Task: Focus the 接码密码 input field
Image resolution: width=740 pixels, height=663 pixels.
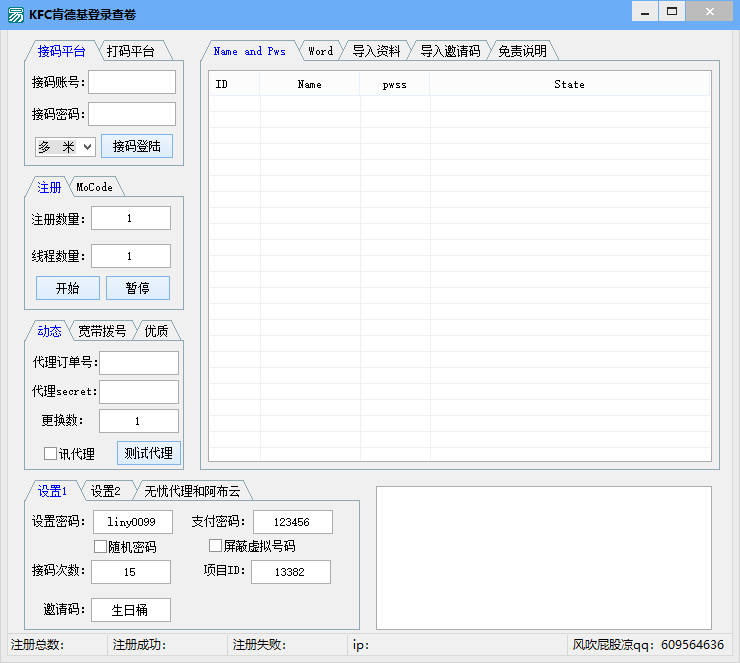Action: [x=132, y=114]
